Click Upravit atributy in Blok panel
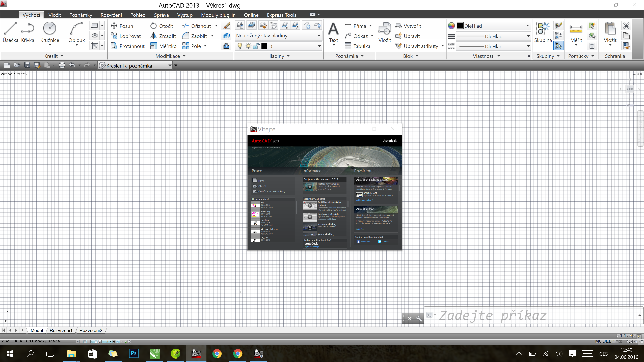644x362 pixels. [417, 46]
